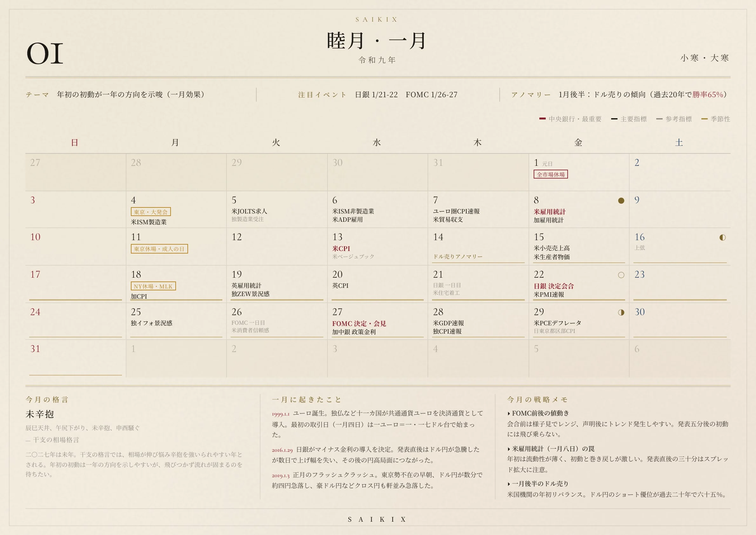Click the full moon icon on January 8

click(621, 201)
